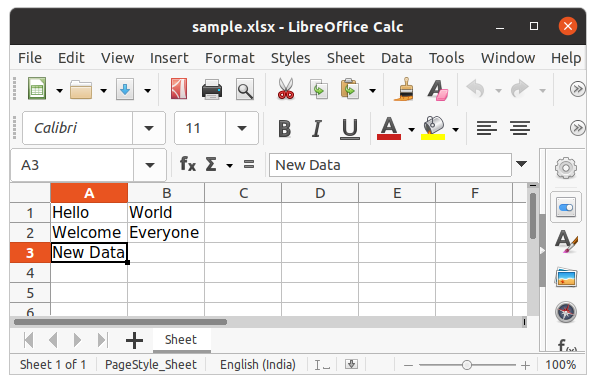This screenshot has width=596, height=384.
Task: Open Paste options dropdown arrow
Action: tap(372, 90)
